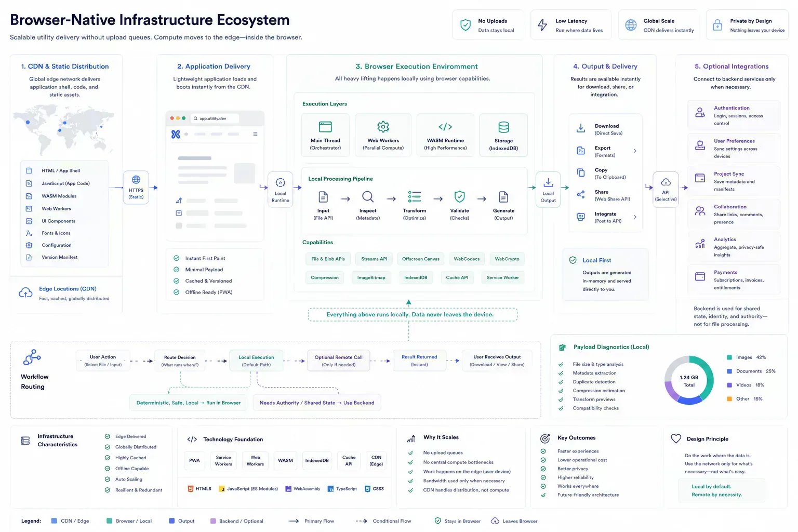The height and width of the screenshot is (532, 798).
Task: Click the Input (File API) icon
Action: pyautogui.click(x=323, y=197)
